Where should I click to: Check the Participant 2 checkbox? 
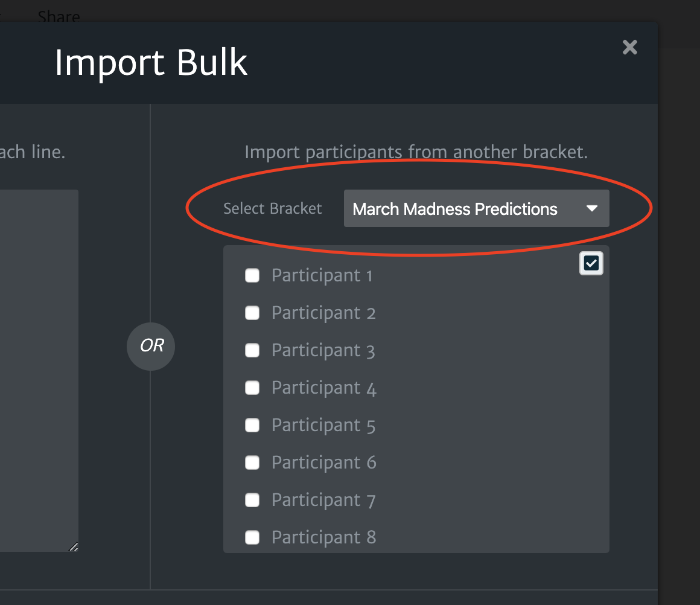tap(252, 313)
